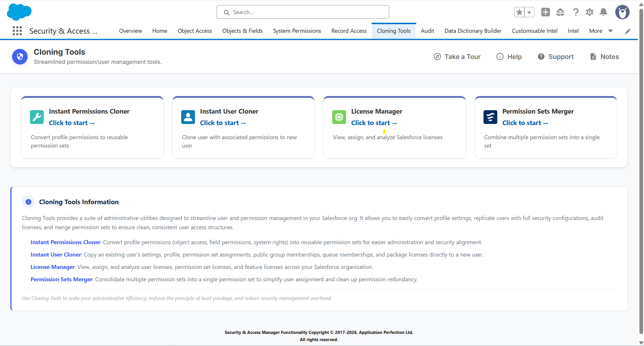Click Instant Permissions Cloner link in information list
The image size is (644, 346).
[x=65, y=242]
